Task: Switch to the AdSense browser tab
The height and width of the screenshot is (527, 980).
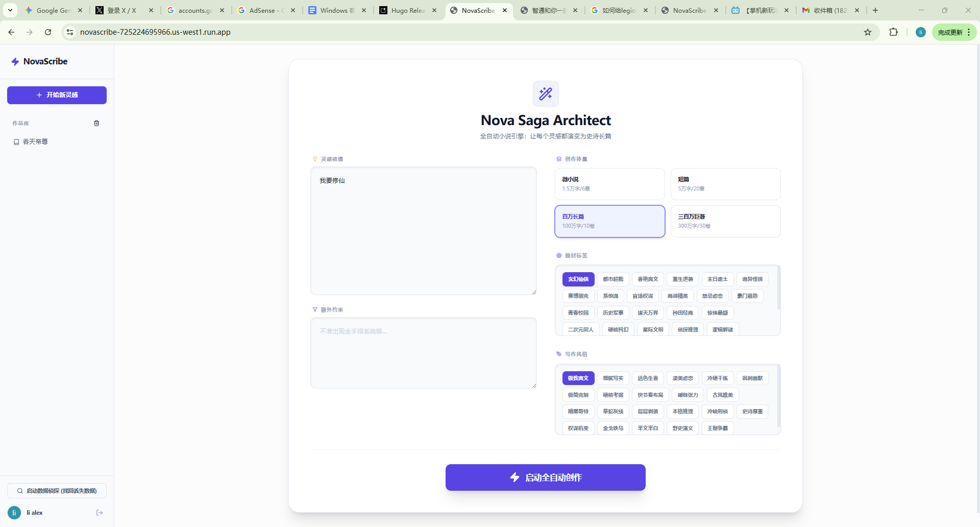Action: [x=265, y=10]
